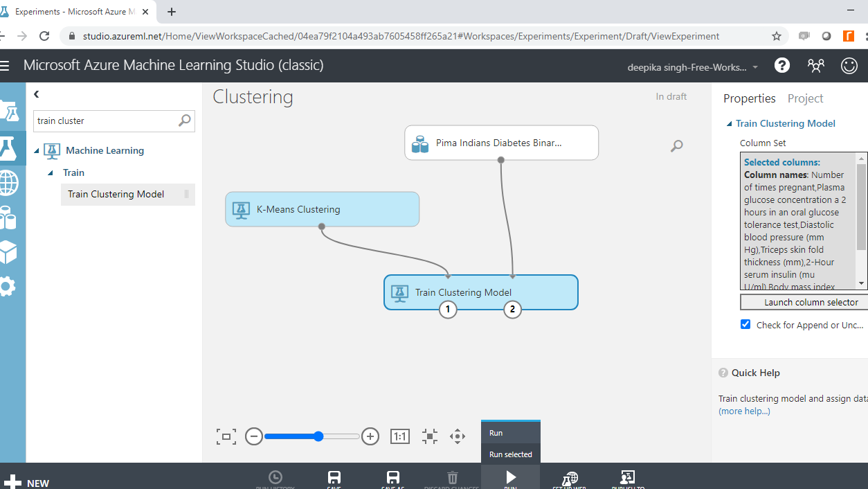The height and width of the screenshot is (489, 868).
Task: Click the hamburger menu icon
Action: click(x=5, y=66)
